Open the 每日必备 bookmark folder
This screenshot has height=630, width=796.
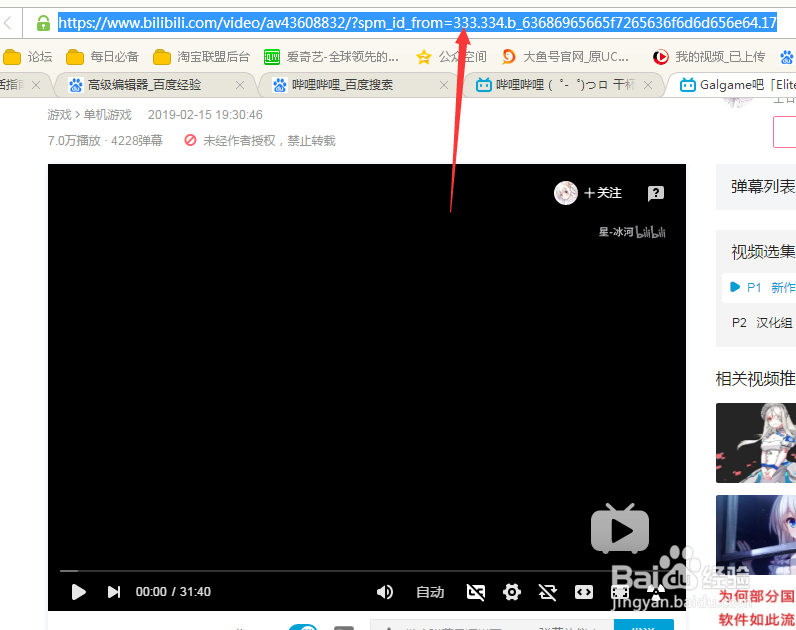click(x=103, y=57)
